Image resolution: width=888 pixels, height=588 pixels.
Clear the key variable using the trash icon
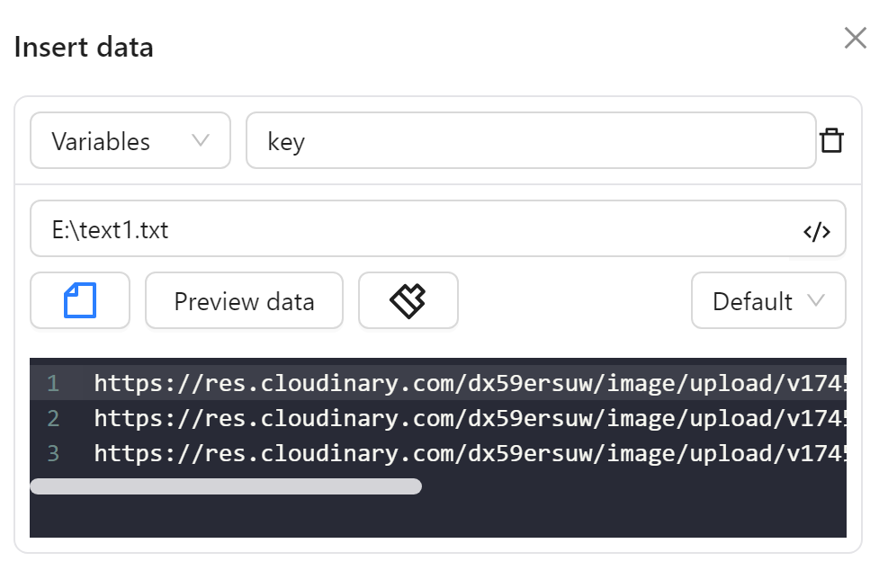coord(833,140)
